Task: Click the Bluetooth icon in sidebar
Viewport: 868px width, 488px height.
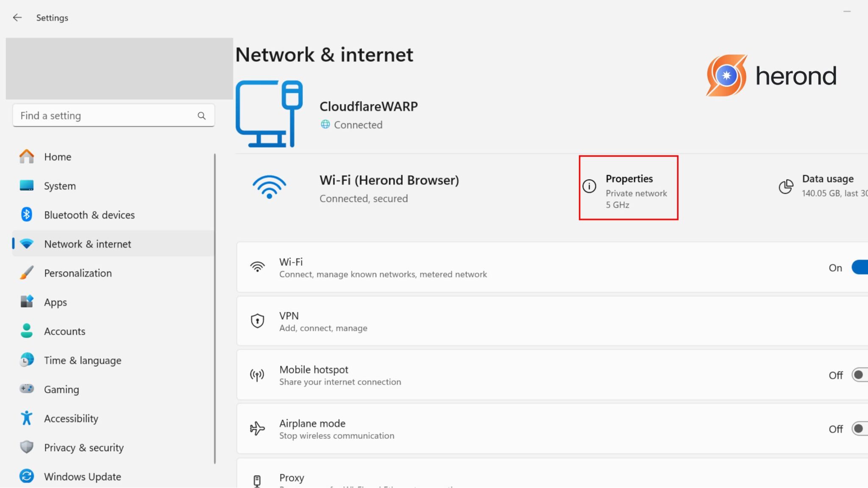Action: 26,215
